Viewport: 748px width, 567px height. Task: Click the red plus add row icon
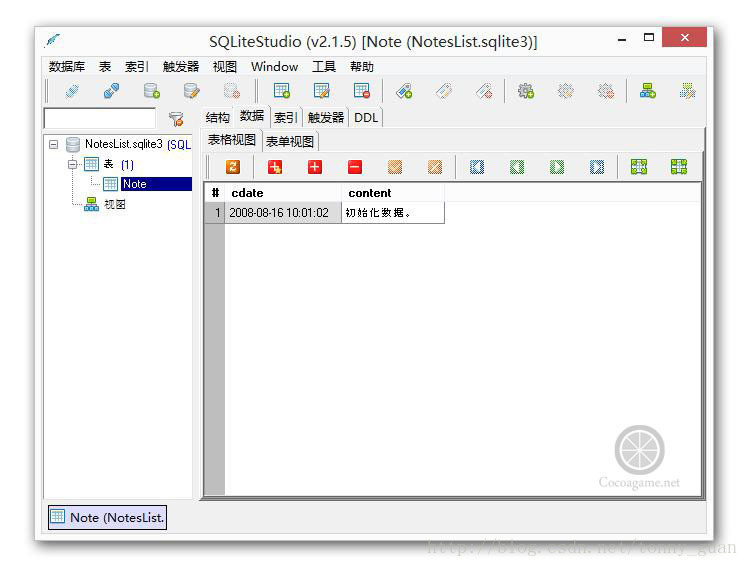coord(315,167)
